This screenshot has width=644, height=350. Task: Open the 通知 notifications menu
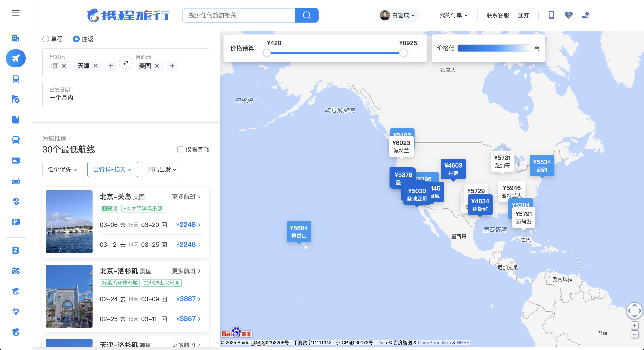(x=524, y=15)
